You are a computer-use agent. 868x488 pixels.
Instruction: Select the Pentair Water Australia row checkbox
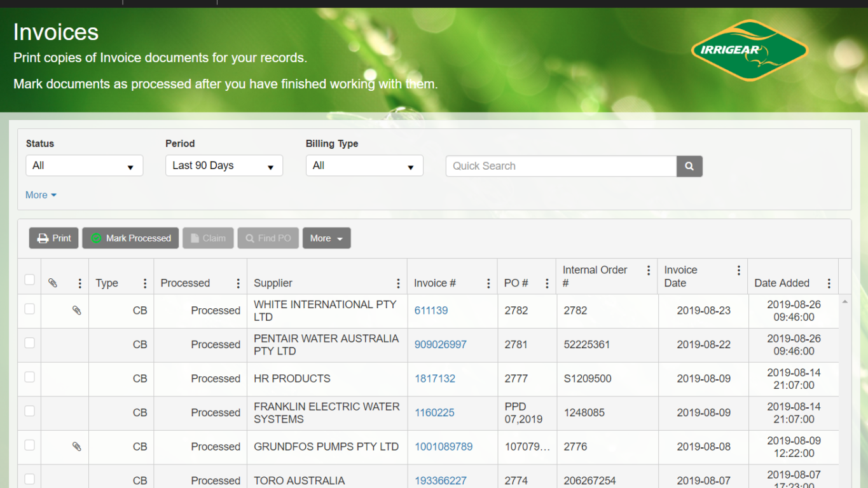pos(29,343)
